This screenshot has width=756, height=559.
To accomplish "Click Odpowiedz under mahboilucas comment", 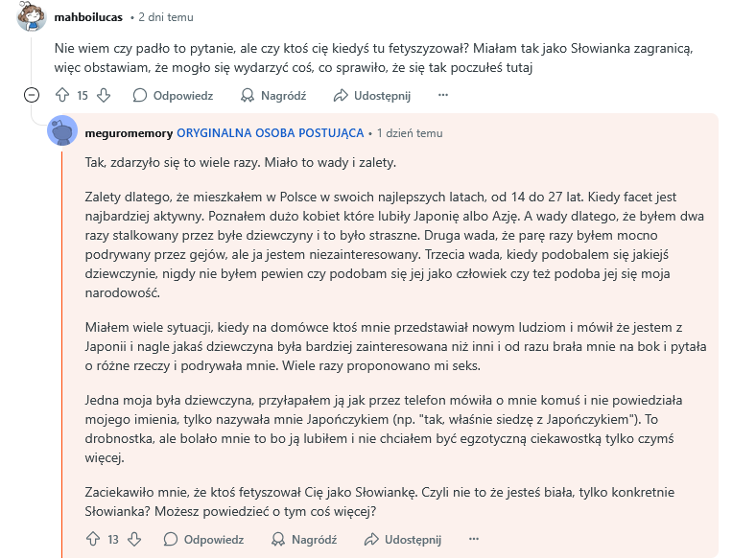I will point(173,95).
